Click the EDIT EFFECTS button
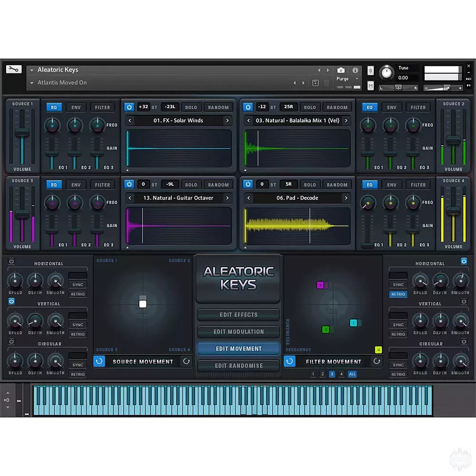Viewport: 476px width, 476px height. point(238,315)
